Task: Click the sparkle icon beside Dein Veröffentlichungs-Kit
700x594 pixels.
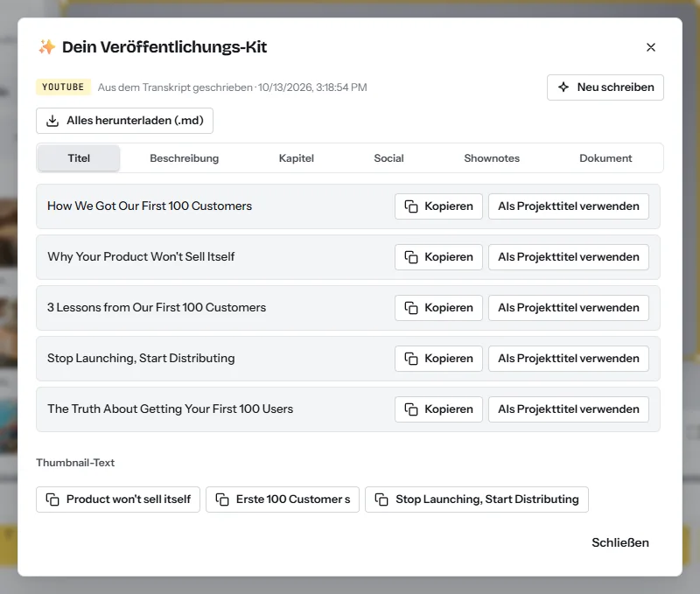Action: (47, 47)
